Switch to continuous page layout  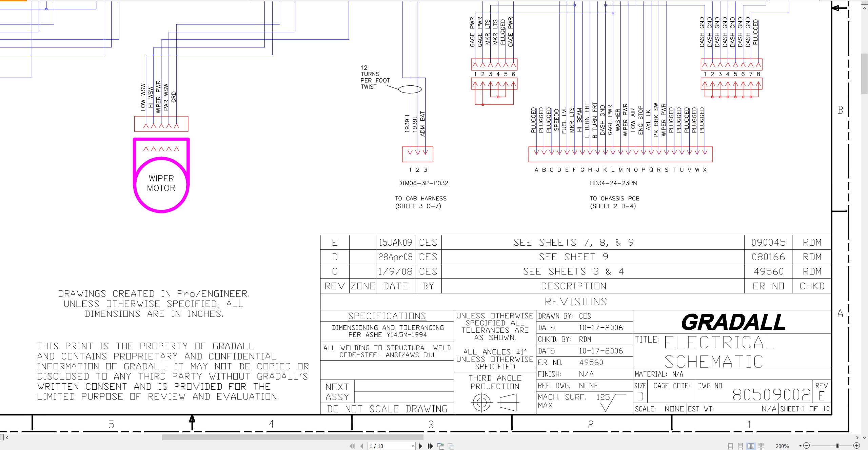[x=741, y=446]
